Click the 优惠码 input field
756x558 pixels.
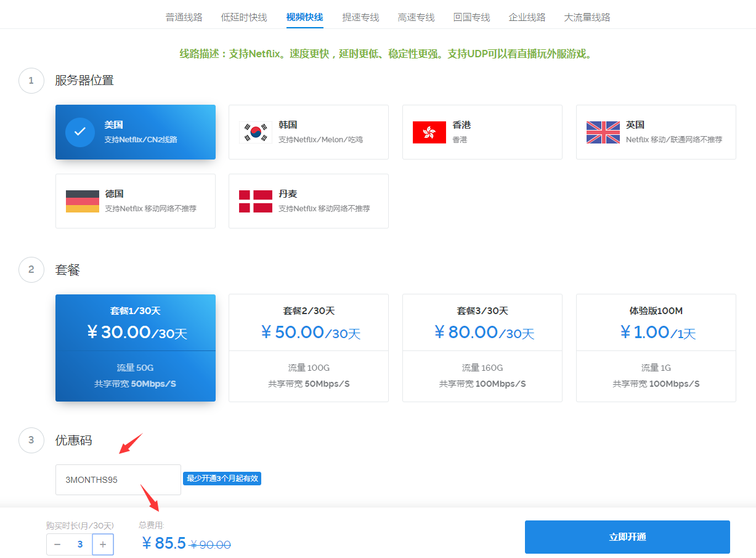pyautogui.click(x=118, y=479)
